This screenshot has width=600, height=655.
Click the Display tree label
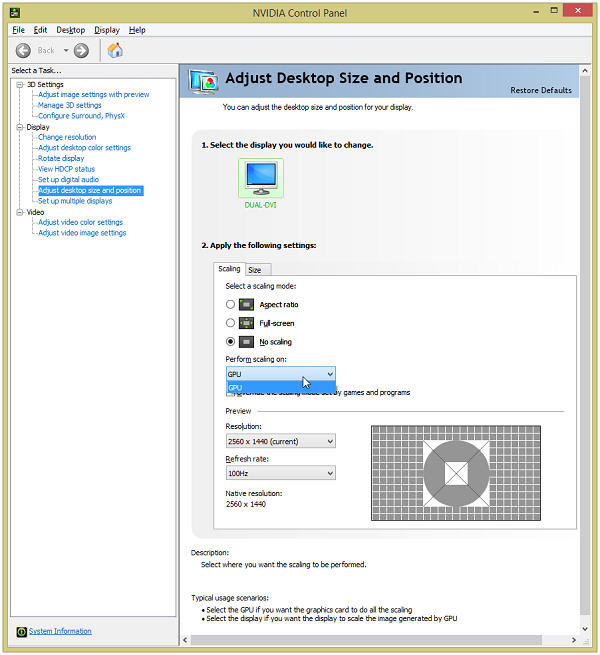(x=38, y=127)
